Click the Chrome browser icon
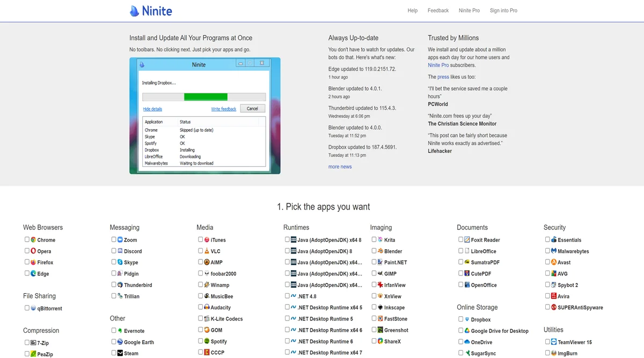 coord(33,240)
